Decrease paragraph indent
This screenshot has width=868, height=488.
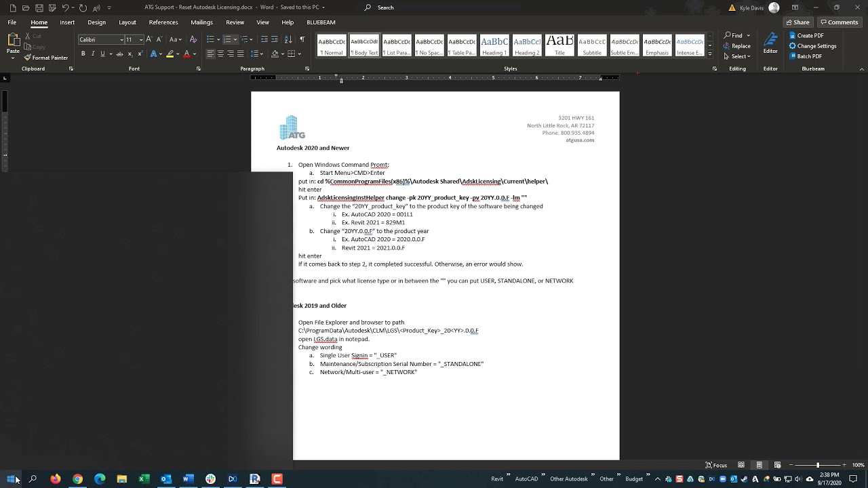264,39
